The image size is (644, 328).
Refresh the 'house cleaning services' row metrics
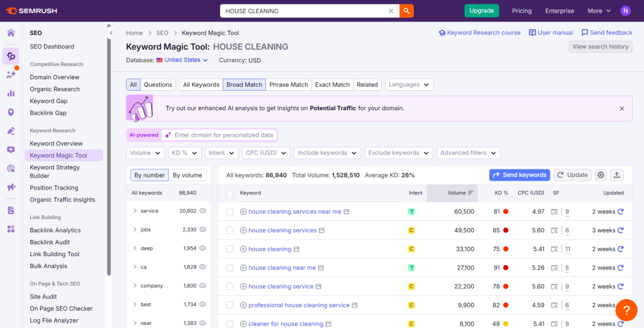(621, 230)
